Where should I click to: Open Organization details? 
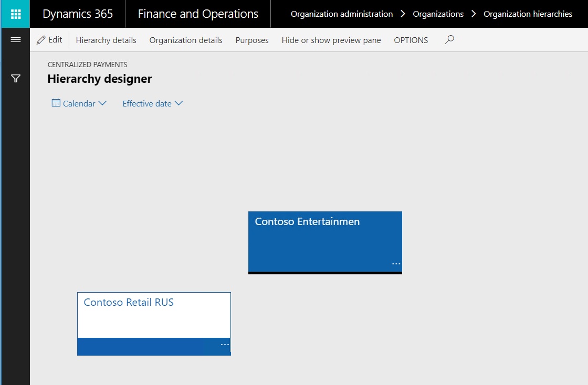[x=186, y=40]
